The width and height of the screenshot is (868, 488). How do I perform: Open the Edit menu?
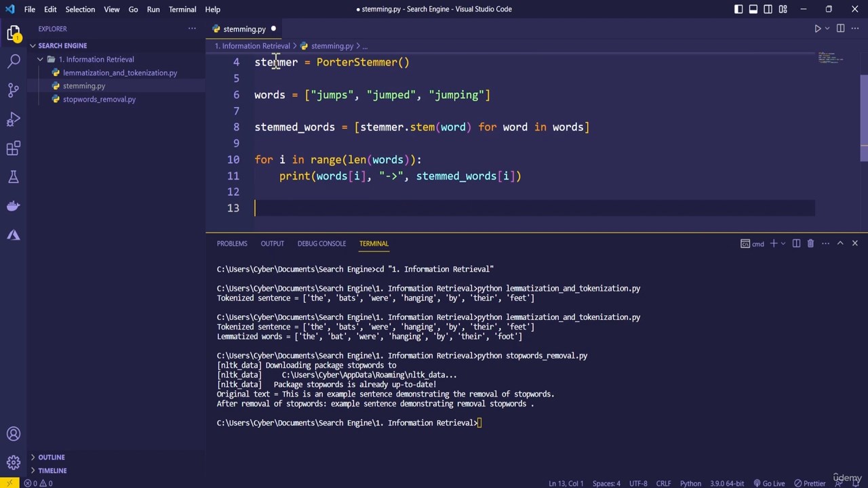pos(50,9)
